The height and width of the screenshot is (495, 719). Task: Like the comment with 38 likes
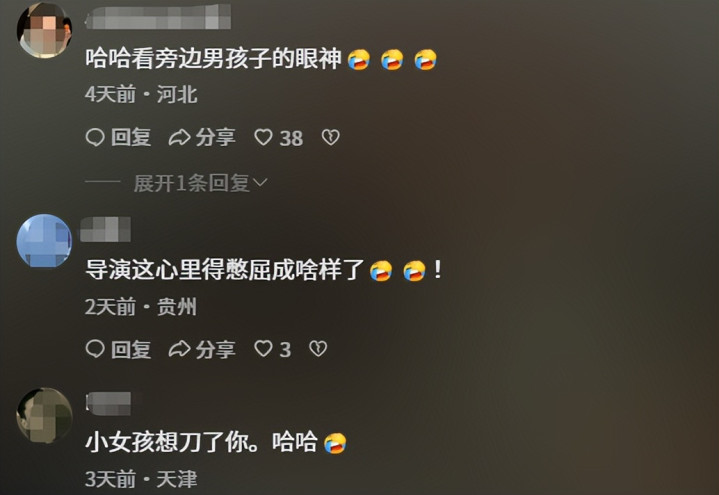263,138
